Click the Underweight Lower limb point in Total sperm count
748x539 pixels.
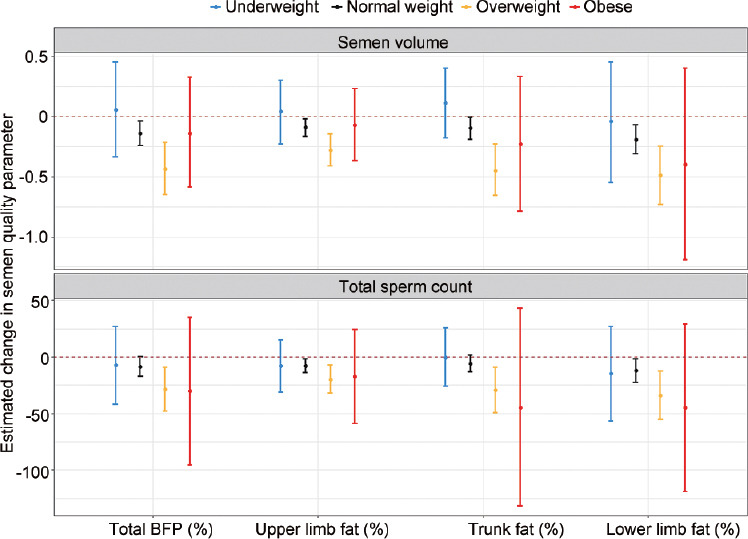point(611,373)
